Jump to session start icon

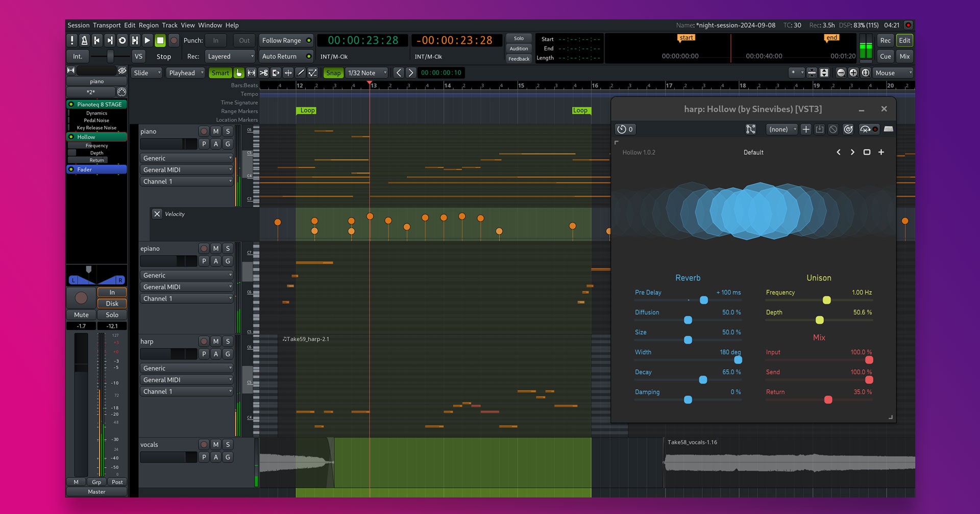(97, 40)
